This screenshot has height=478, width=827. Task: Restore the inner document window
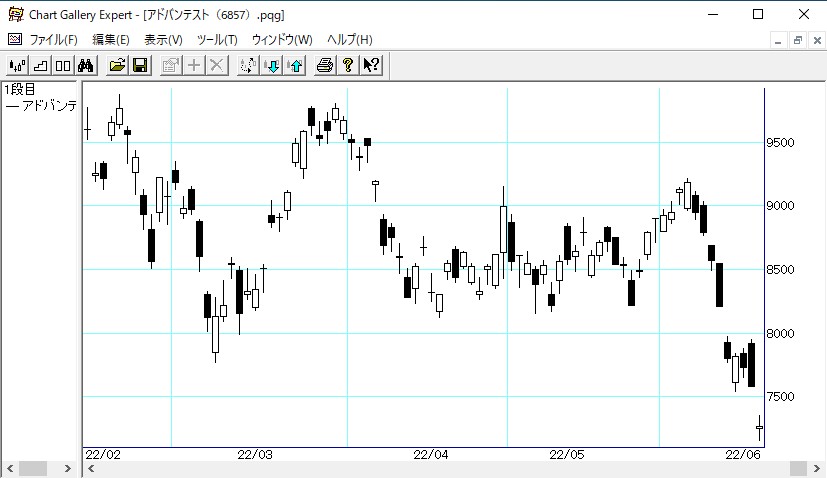797,39
